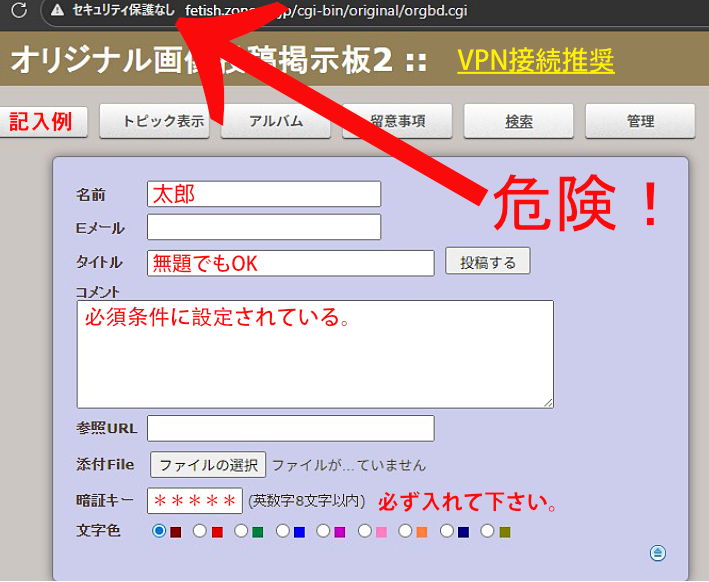Click the 投稿する submit button
The image size is (709, 582).
[x=487, y=262]
